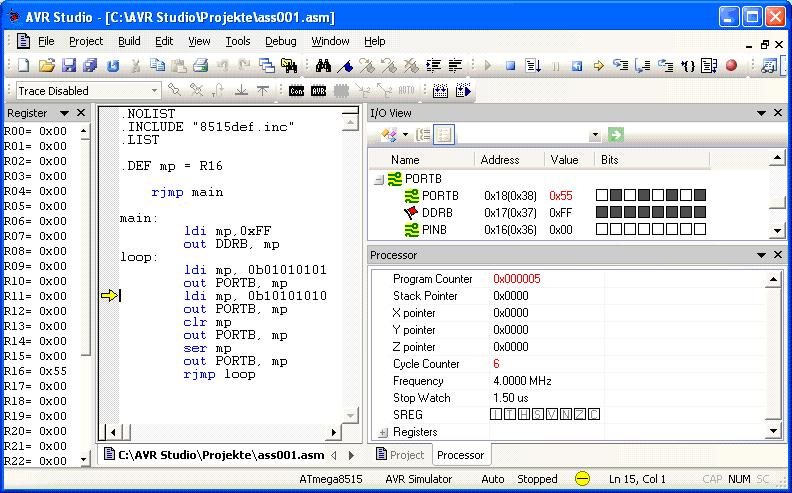Click the Con chip connect icon
Viewport: 792px width, 493px height.
coord(296,91)
